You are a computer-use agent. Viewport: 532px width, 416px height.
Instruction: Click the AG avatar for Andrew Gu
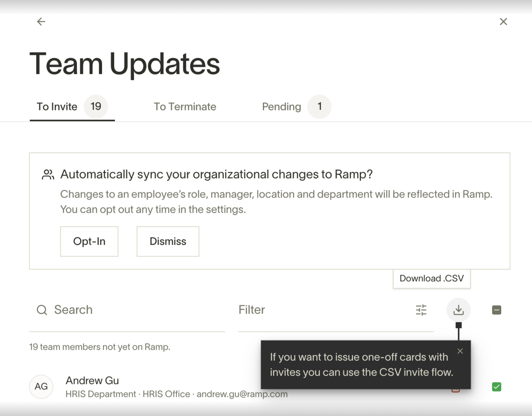(x=41, y=387)
